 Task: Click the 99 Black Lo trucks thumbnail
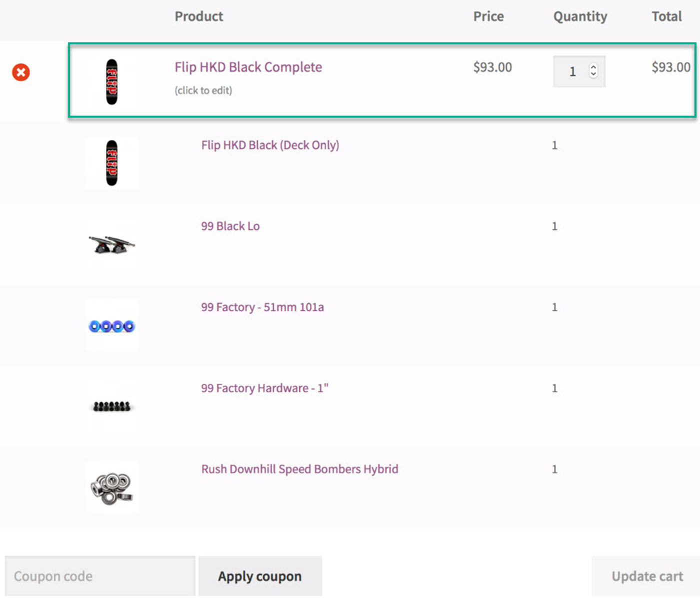pos(111,244)
